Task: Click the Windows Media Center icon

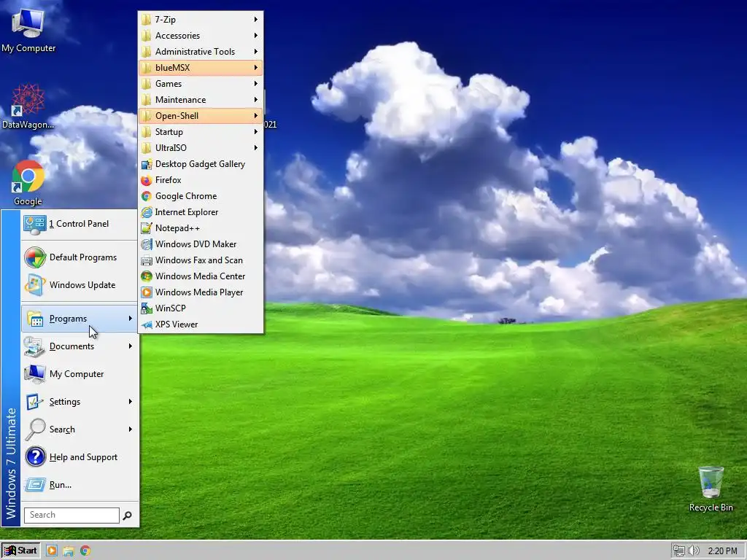Action: click(x=146, y=276)
